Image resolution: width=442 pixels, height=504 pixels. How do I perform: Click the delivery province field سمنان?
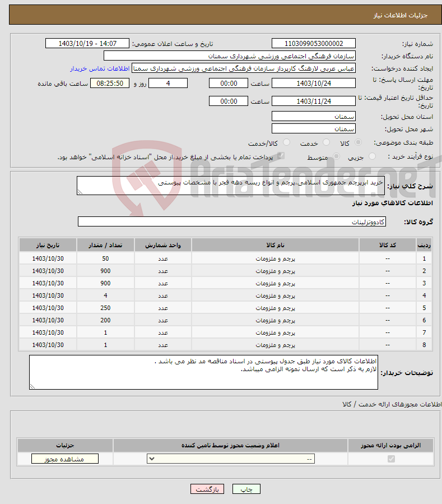[x=314, y=117]
